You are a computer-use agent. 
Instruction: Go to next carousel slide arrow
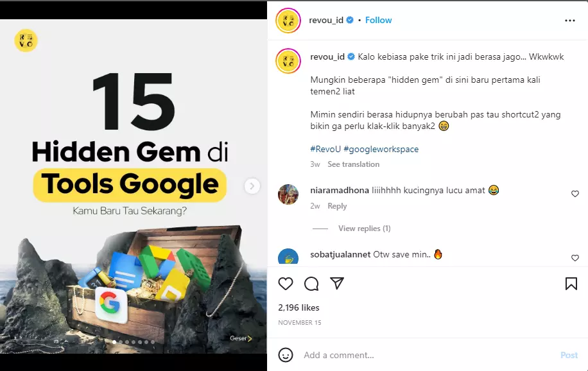252,185
